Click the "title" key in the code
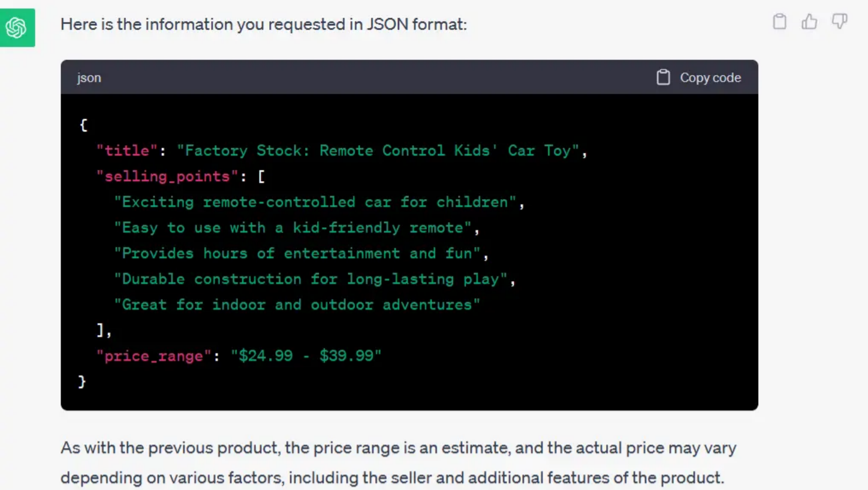 click(126, 151)
